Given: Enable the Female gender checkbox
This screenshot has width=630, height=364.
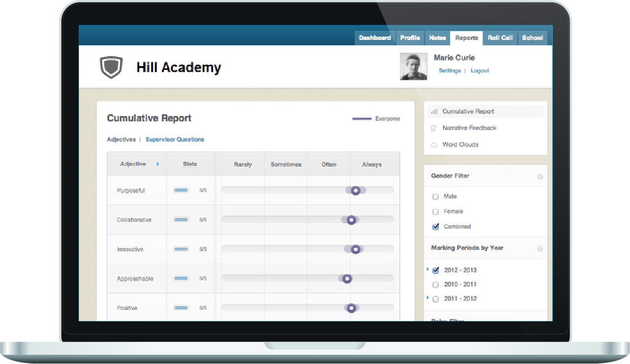Looking at the screenshot, I should coord(435,212).
